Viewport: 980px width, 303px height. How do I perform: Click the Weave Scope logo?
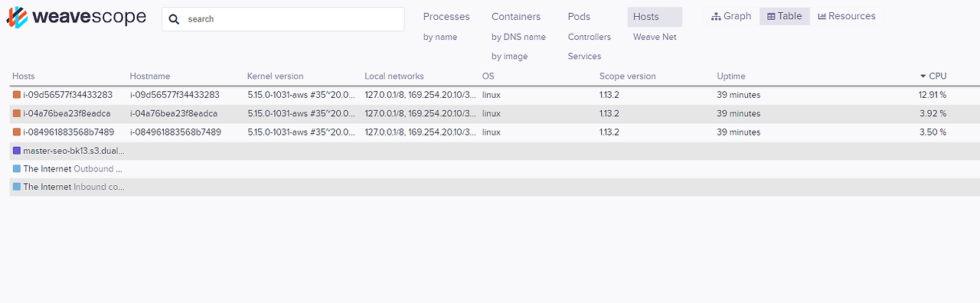[77, 18]
